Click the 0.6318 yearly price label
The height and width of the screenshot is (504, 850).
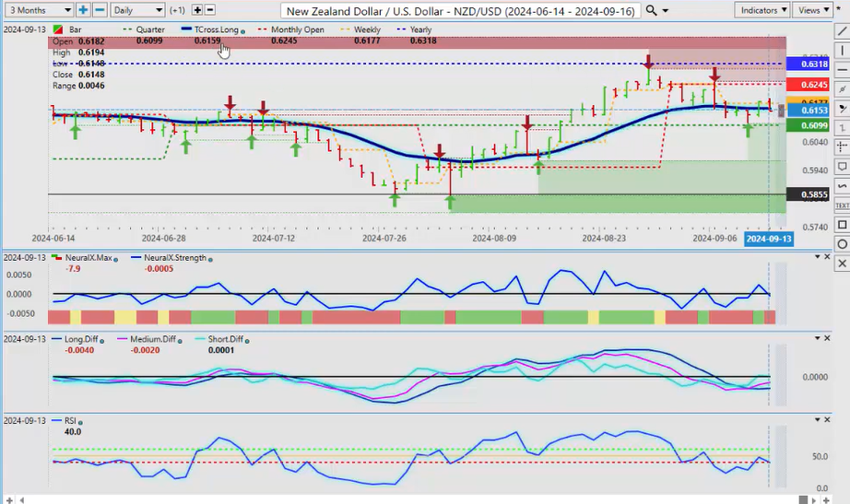point(815,64)
